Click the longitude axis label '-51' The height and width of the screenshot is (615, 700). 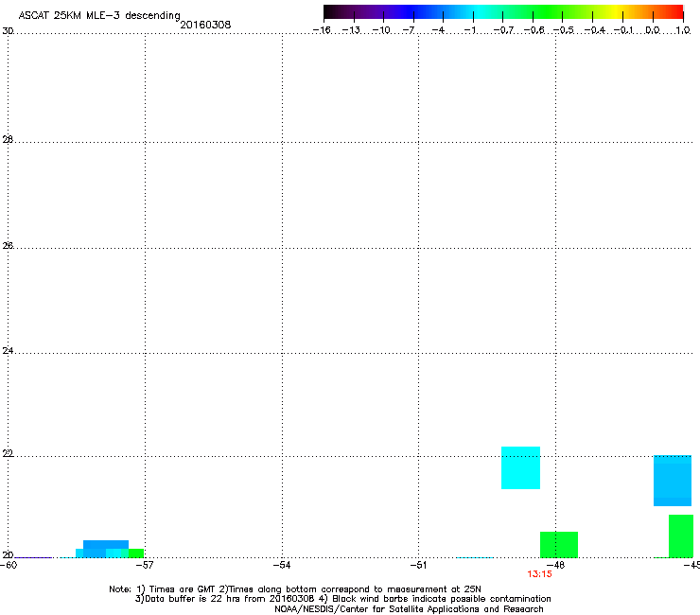[418, 565]
